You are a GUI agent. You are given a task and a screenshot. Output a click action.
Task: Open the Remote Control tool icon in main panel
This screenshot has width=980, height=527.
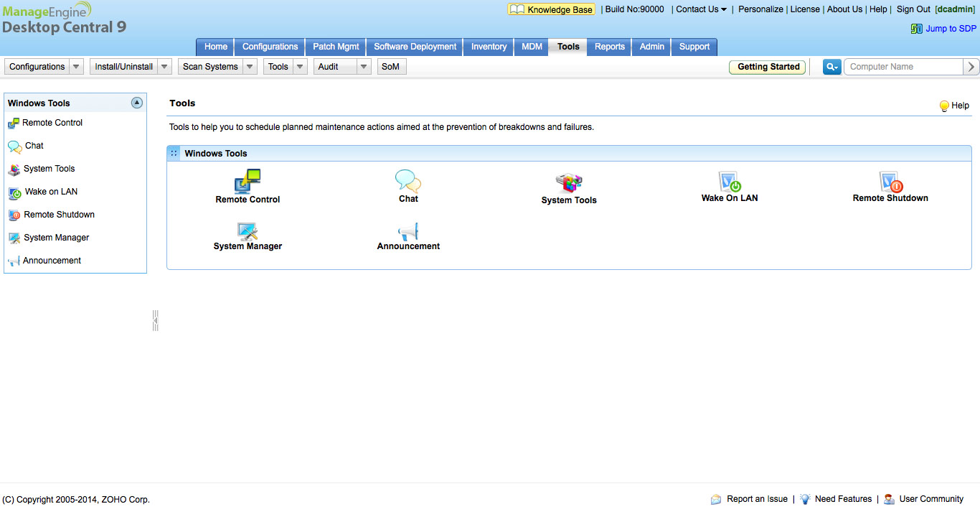pyautogui.click(x=248, y=182)
